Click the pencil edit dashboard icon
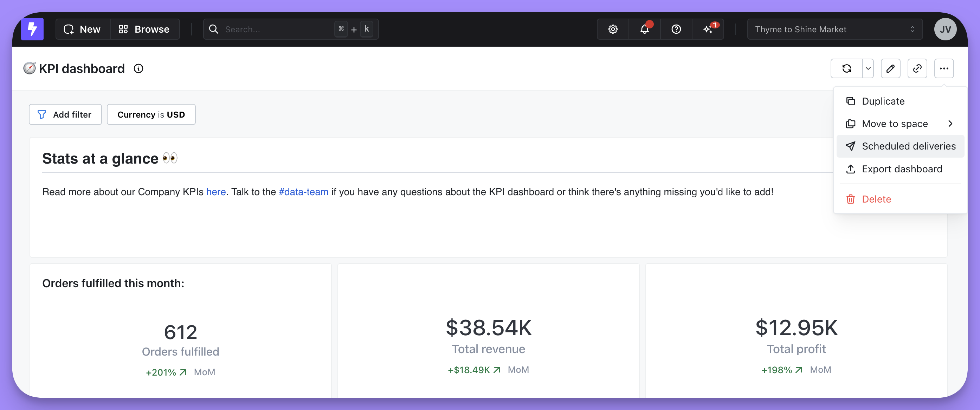The width and height of the screenshot is (980, 410). pyautogui.click(x=890, y=69)
